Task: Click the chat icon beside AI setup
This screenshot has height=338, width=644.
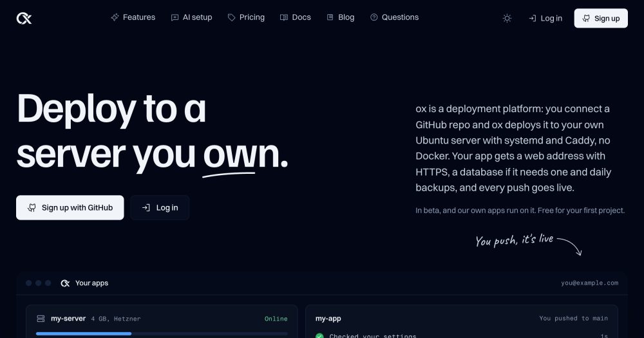Action: [x=175, y=17]
